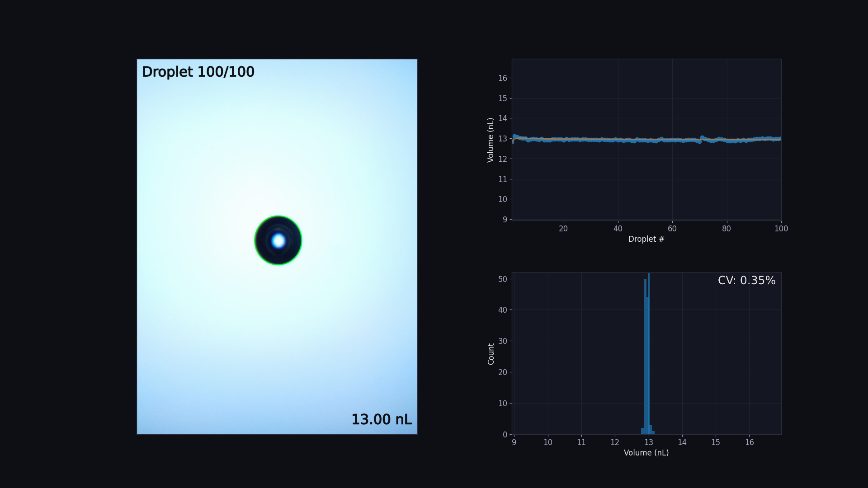Viewport: 868px width, 488px height.
Task: Select the "100" tick on the Droplet axis
Action: click(x=782, y=229)
